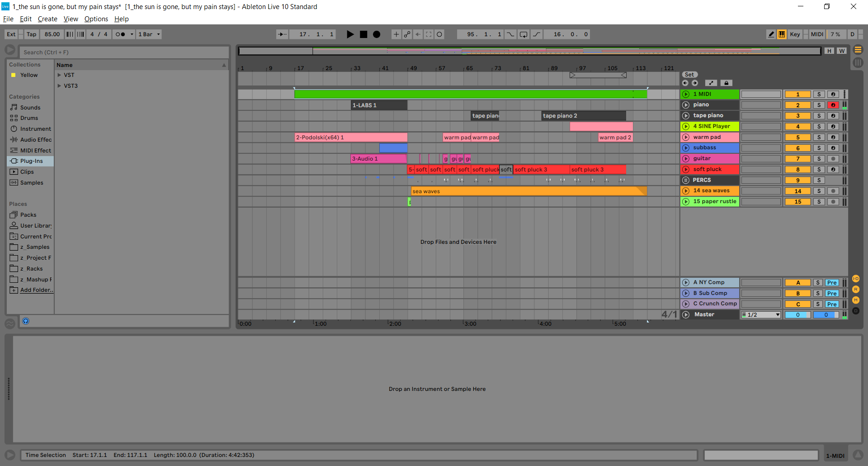Image resolution: width=868 pixels, height=466 pixels.
Task: Arm the piano track for recording
Action: tap(833, 105)
